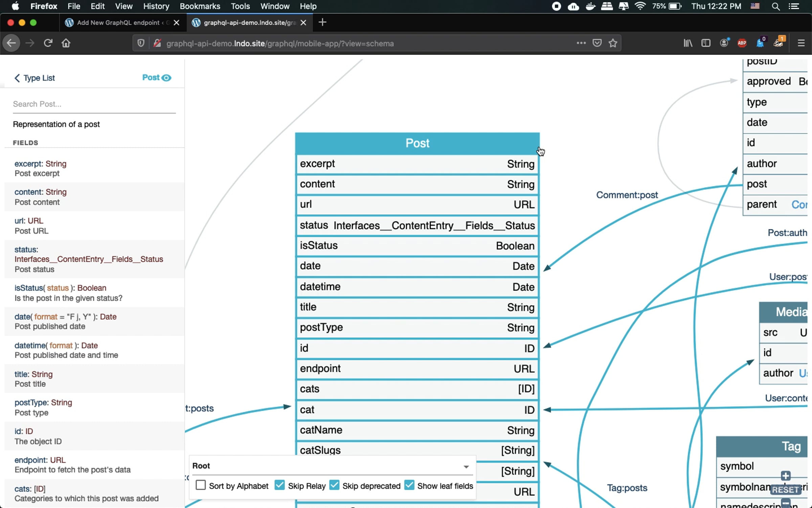Uncheck Skip Relay option
Screen dimensions: 812x508
[279, 485]
